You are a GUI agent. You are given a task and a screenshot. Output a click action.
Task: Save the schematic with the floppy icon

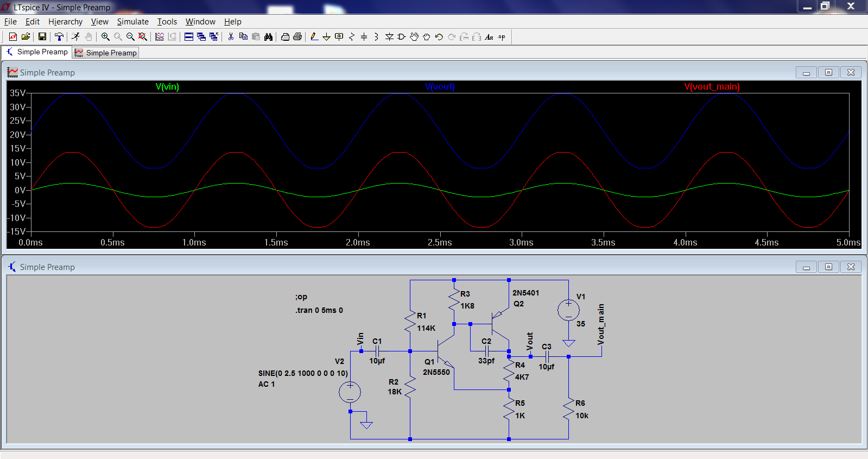pos(42,36)
